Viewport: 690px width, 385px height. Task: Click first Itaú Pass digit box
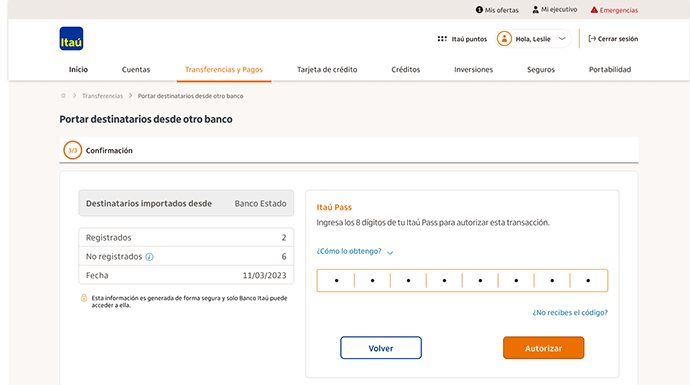tap(336, 281)
